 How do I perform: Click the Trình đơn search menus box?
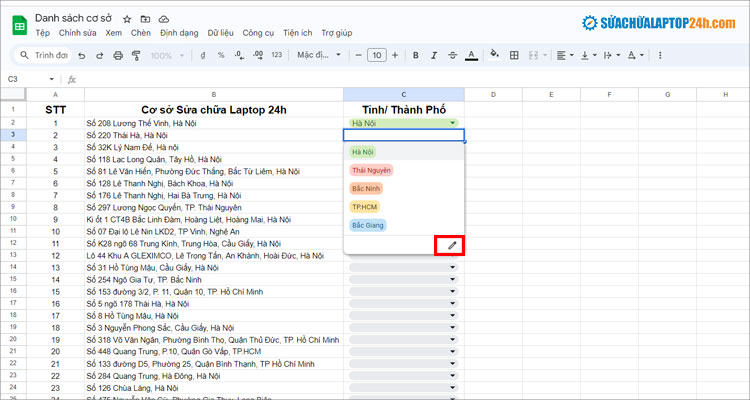[x=44, y=56]
